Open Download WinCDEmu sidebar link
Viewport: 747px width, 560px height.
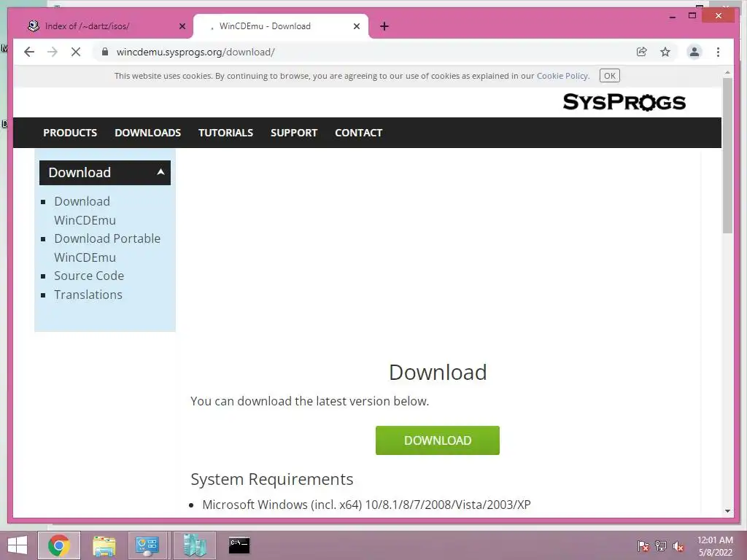pyautogui.click(x=85, y=211)
